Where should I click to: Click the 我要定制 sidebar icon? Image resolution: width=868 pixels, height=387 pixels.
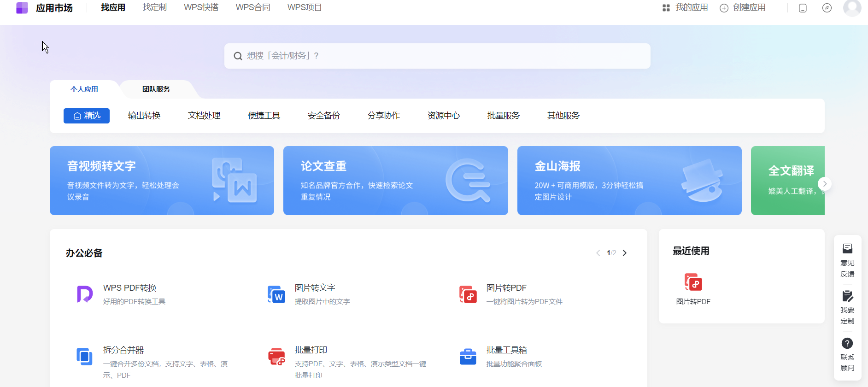[847, 296]
